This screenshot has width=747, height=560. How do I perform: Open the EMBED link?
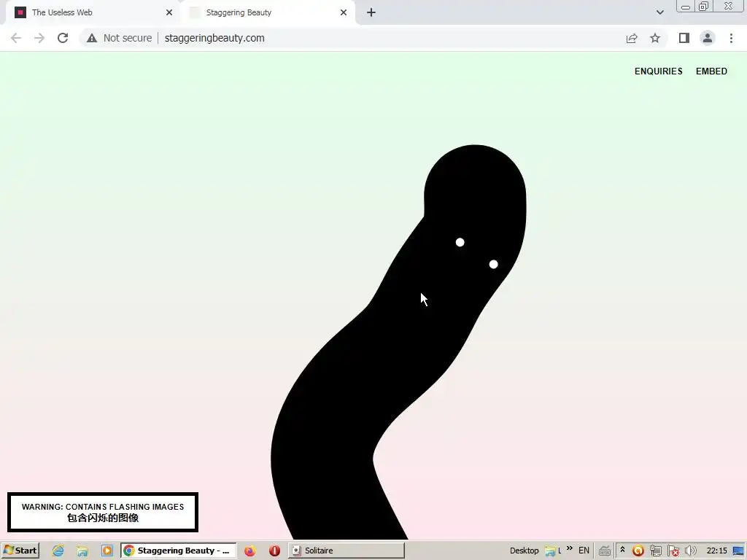tap(711, 71)
